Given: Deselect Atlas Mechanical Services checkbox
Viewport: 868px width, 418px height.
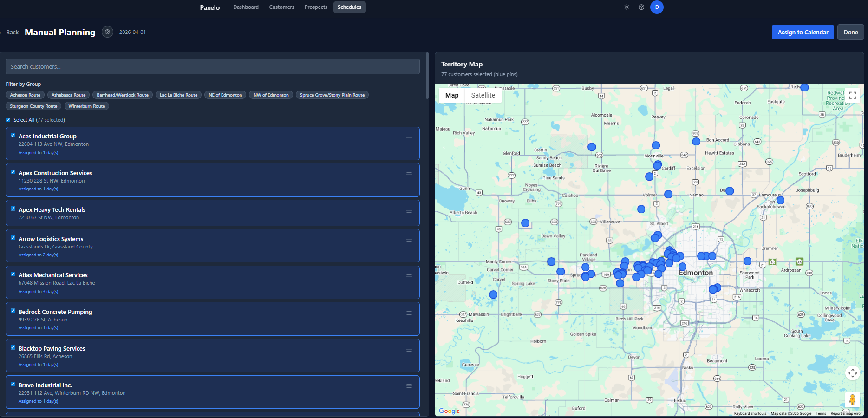Looking at the screenshot, I should [13, 274].
